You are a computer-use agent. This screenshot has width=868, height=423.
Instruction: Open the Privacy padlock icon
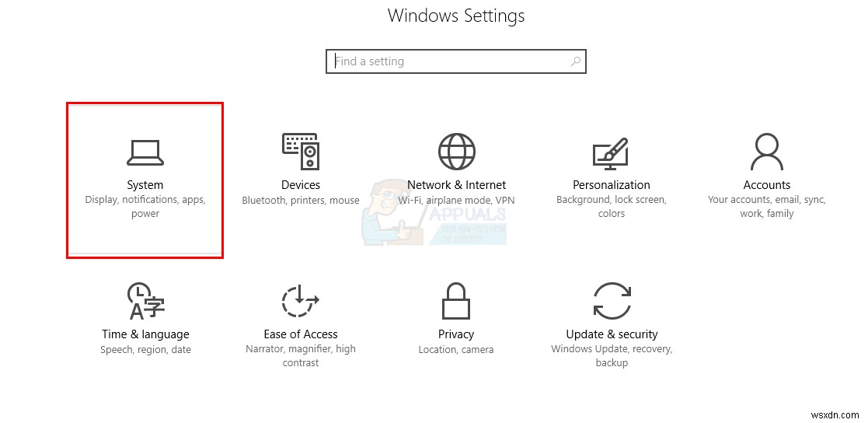[456, 301]
